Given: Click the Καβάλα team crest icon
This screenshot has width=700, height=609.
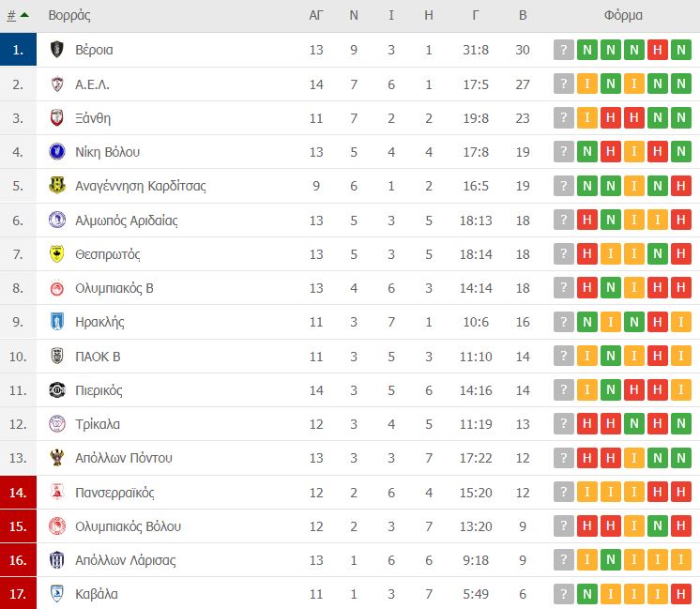Looking at the screenshot, I should 56,593.
